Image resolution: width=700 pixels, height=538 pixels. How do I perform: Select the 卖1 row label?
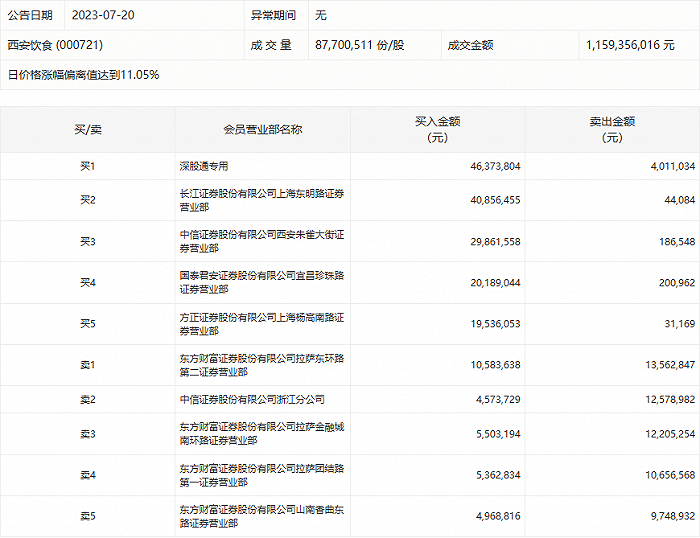88,365
